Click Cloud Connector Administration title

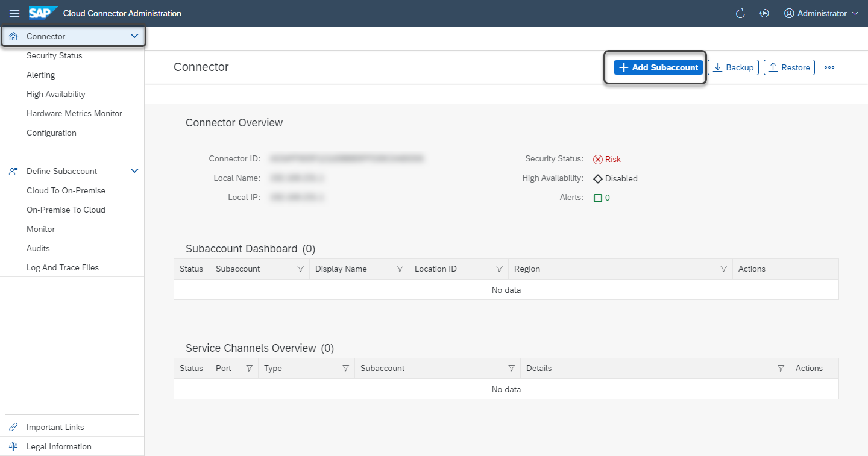122,13
